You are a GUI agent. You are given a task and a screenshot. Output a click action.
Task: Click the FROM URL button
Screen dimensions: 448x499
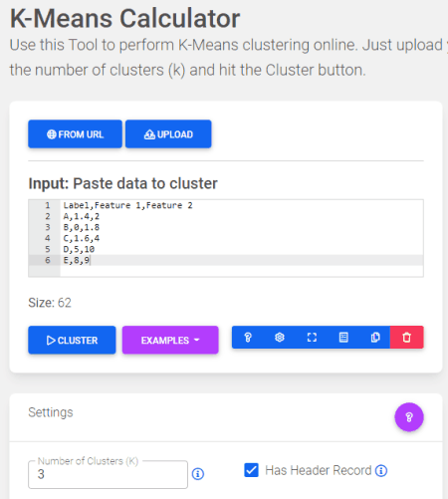75,134
